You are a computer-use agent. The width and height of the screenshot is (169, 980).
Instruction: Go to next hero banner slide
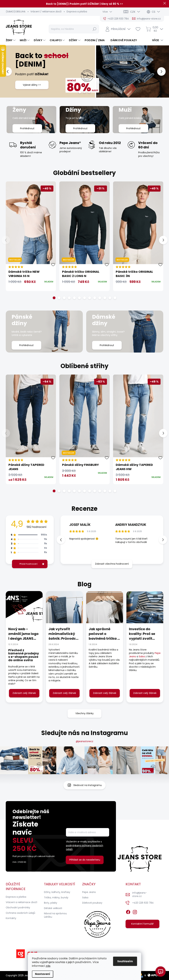(161, 71)
